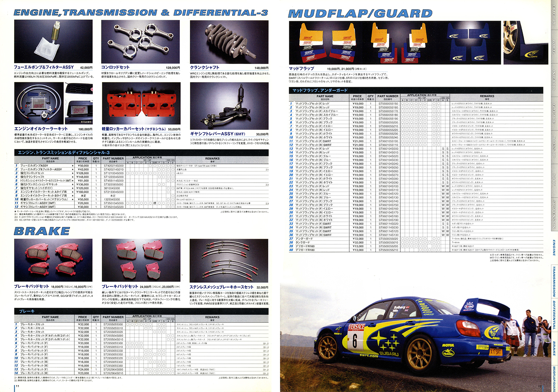Click the コンロッドセット product title
The image size is (558, 392).
pyautogui.click(x=116, y=67)
